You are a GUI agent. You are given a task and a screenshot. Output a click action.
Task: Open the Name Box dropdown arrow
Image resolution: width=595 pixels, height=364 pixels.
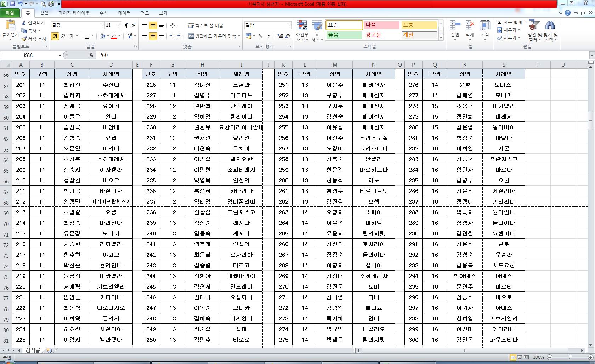tap(59, 55)
